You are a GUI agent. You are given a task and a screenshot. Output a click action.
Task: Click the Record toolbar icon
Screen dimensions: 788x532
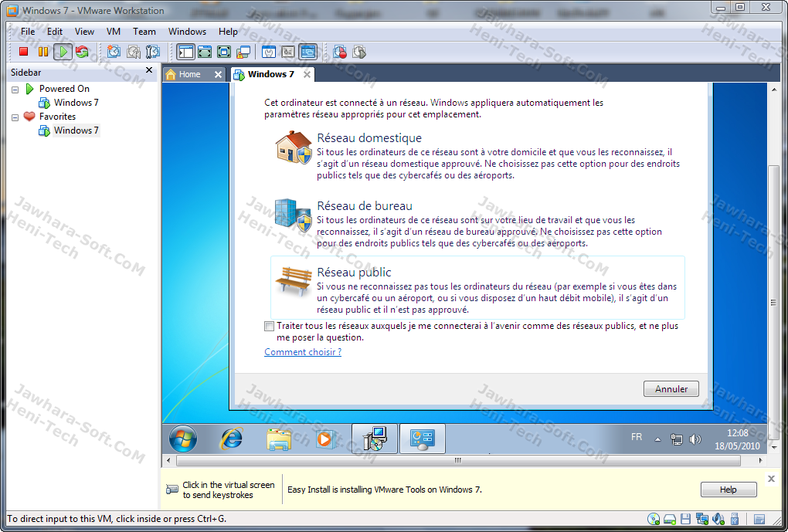coord(340,51)
